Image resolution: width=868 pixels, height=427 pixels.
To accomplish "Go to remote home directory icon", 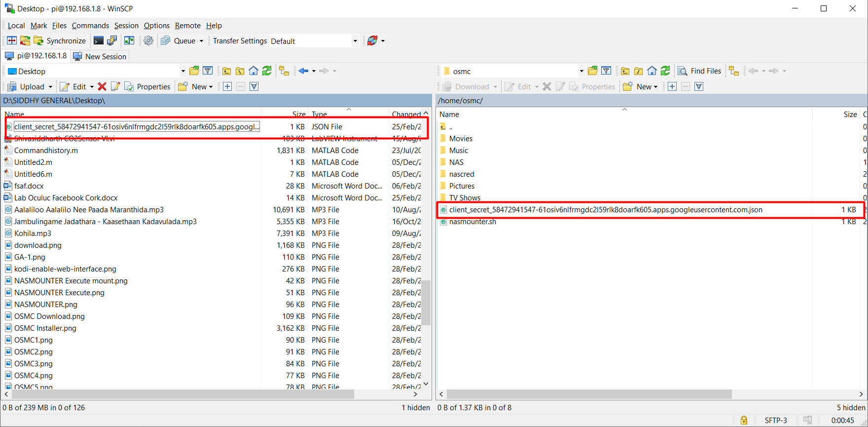I will pos(652,71).
